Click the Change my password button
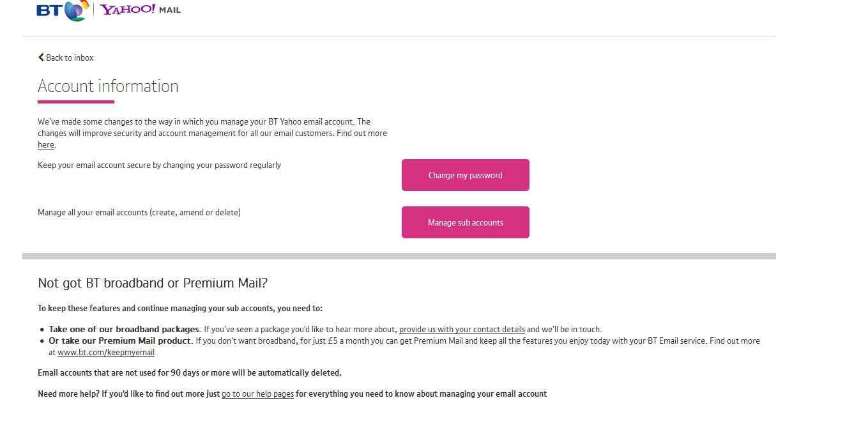Screen dimensions: 868x421 point(466,175)
